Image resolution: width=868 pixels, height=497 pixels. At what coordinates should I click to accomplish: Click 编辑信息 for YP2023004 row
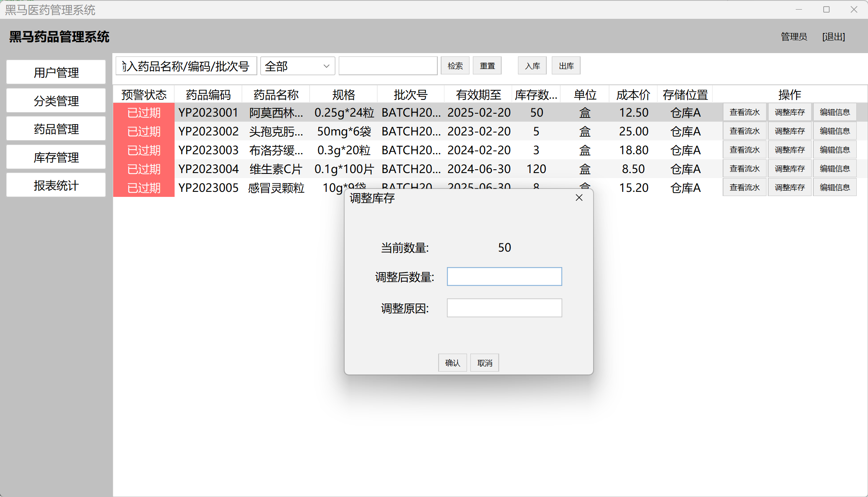coord(835,169)
